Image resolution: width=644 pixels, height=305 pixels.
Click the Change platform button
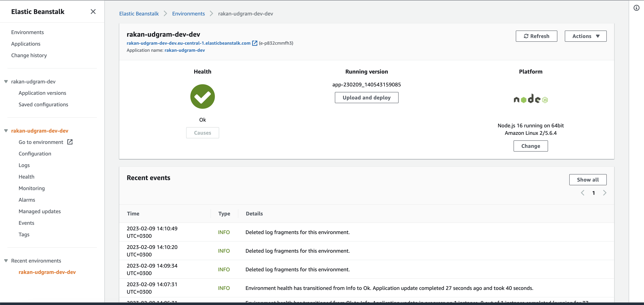[x=531, y=146]
